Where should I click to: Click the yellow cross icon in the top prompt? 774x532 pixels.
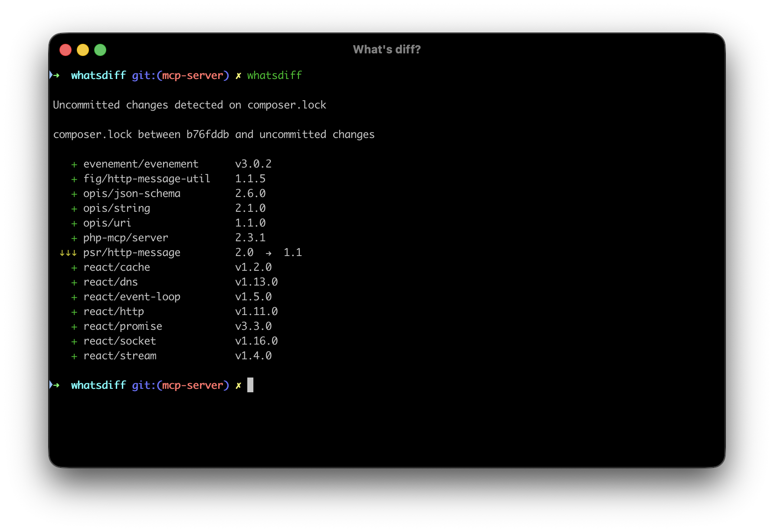(238, 75)
